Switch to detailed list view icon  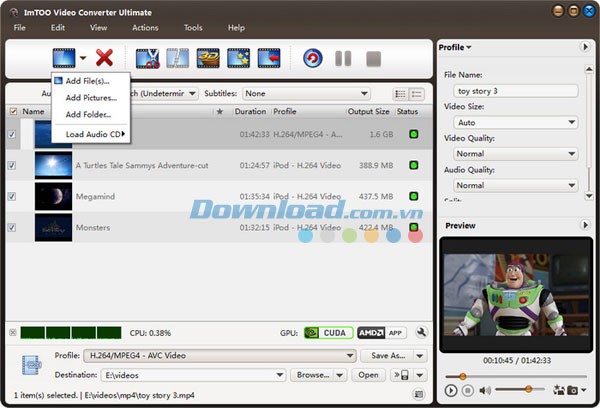417,94
